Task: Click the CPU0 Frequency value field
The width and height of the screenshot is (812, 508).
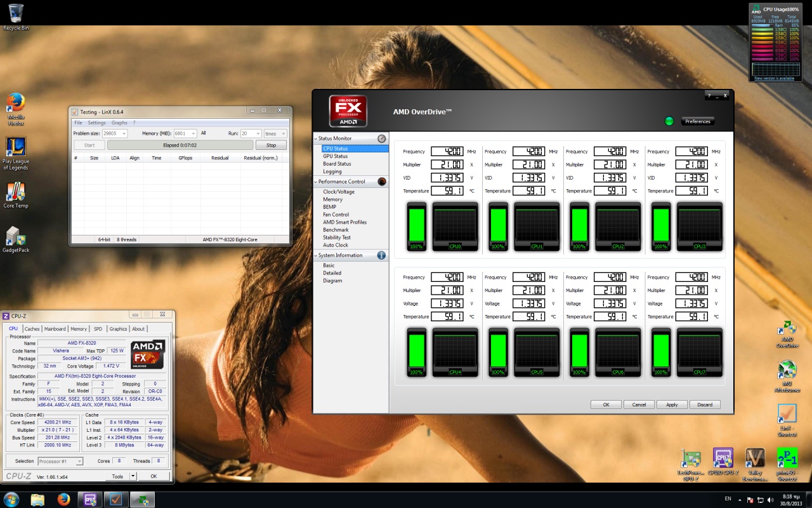Action: (x=447, y=151)
